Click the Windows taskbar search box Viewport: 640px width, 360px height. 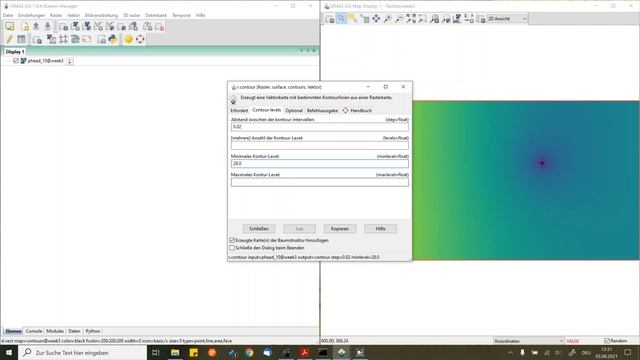(x=82, y=352)
